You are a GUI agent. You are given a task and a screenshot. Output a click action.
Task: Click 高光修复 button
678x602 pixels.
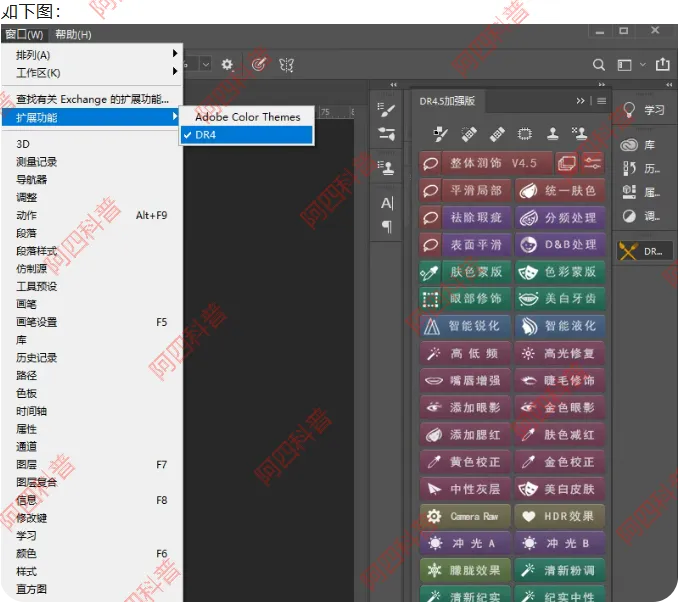[560, 353]
